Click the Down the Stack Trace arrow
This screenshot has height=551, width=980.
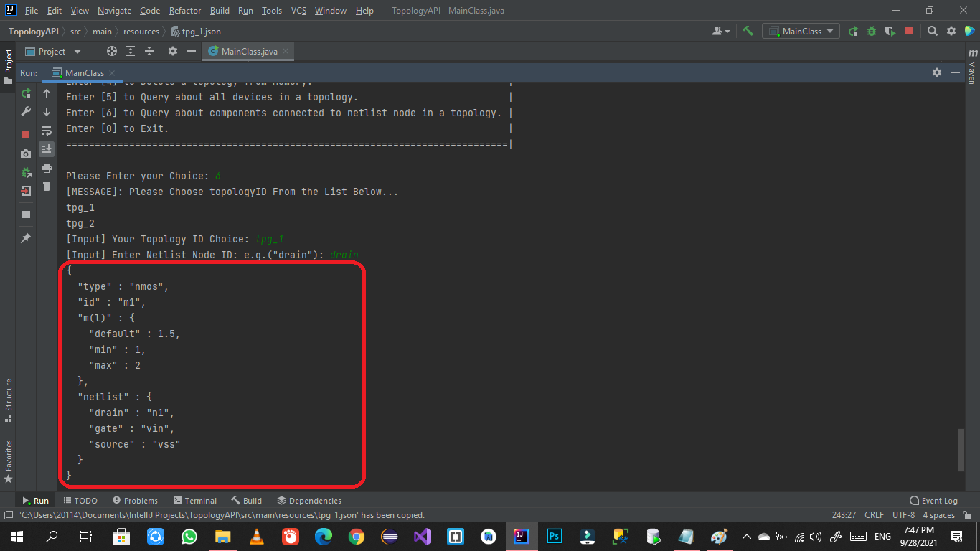coord(47,112)
